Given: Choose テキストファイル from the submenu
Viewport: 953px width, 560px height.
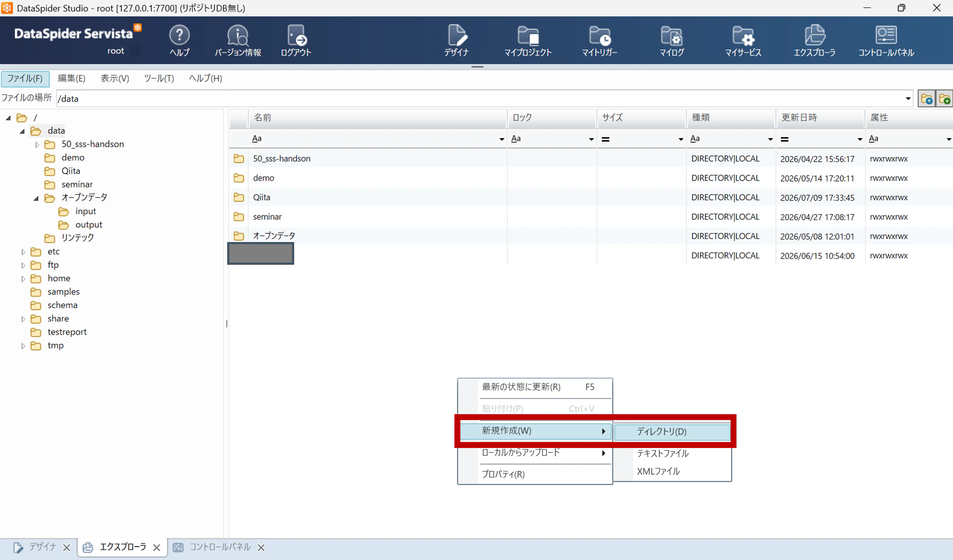Looking at the screenshot, I should tap(672, 454).
